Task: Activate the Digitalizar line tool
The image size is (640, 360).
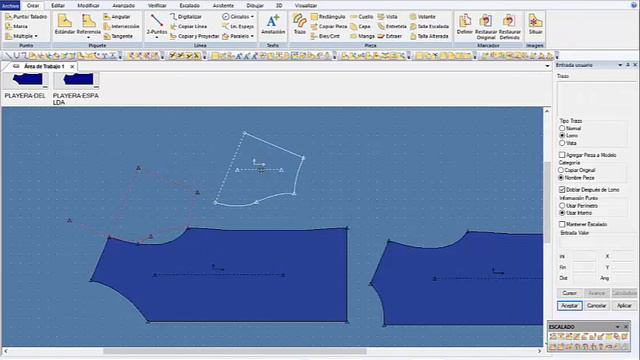Action: pos(186,17)
